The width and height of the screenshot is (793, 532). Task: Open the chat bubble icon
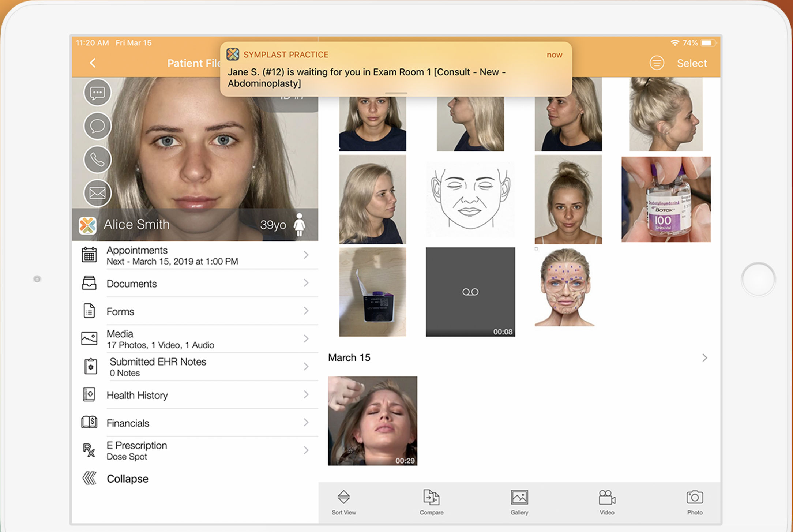97,126
